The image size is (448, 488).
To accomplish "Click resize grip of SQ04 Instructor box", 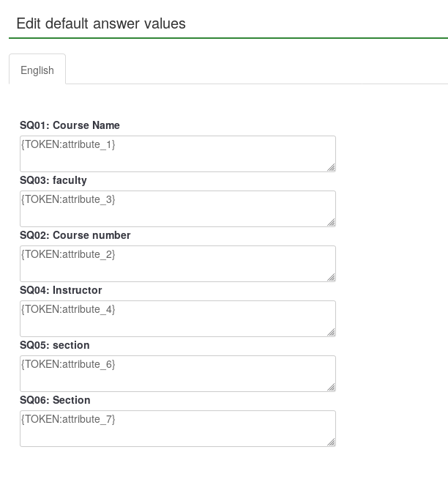I will (331, 332).
